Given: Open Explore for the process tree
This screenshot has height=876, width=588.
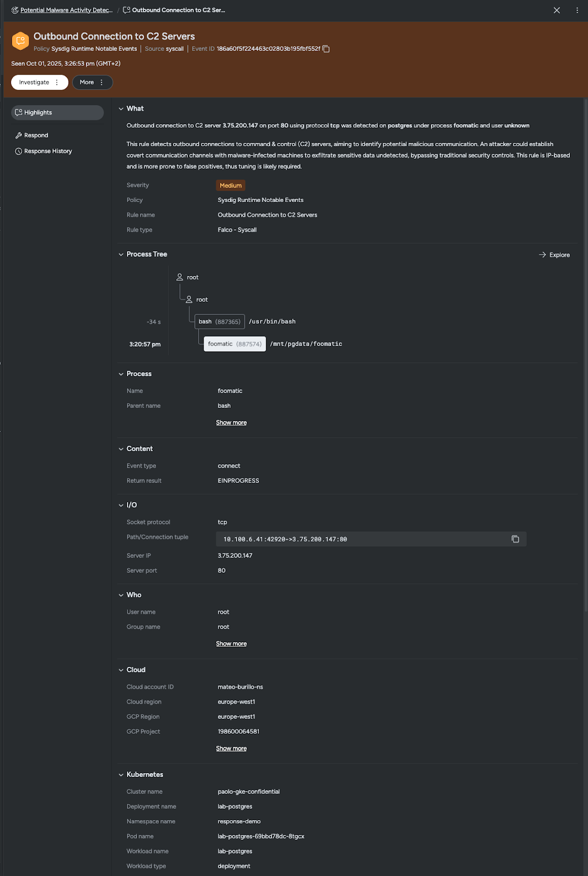Looking at the screenshot, I should click(555, 255).
